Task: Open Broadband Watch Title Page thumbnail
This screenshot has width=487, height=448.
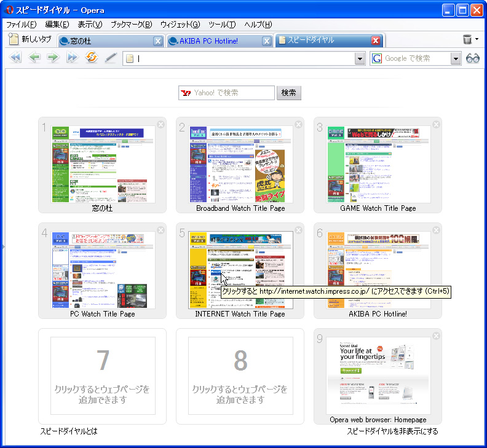Action: (x=240, y=164)
